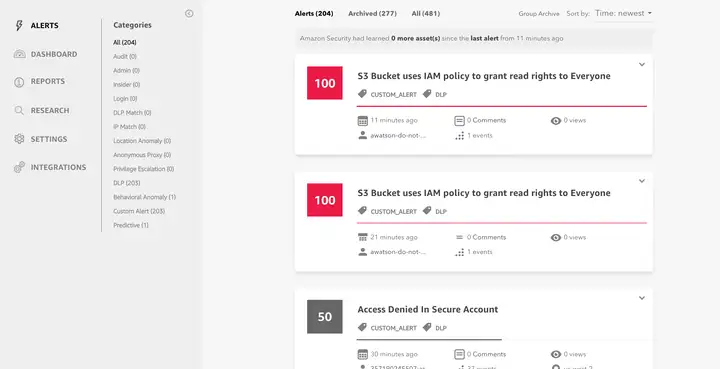Expand the Access Denied alert chevron
Viewport: 720px width, 369px height.
pyautogui.click(x=642, y=298)
